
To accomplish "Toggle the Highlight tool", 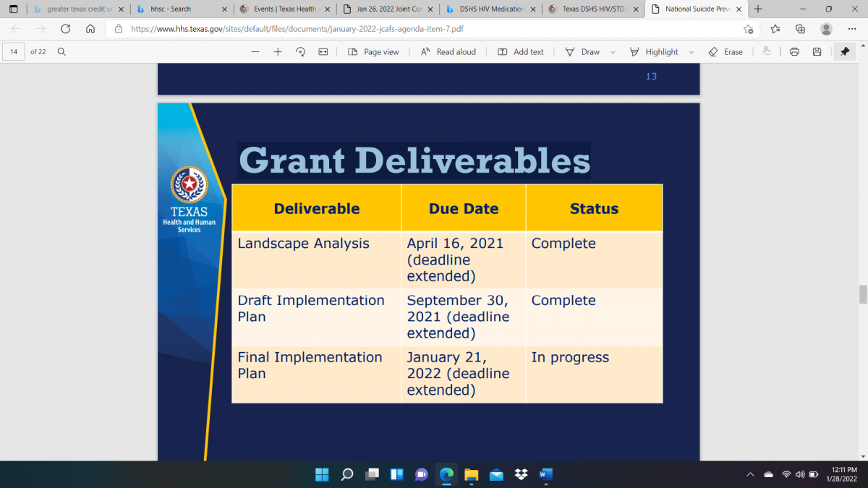I will [x=654, y=52].
